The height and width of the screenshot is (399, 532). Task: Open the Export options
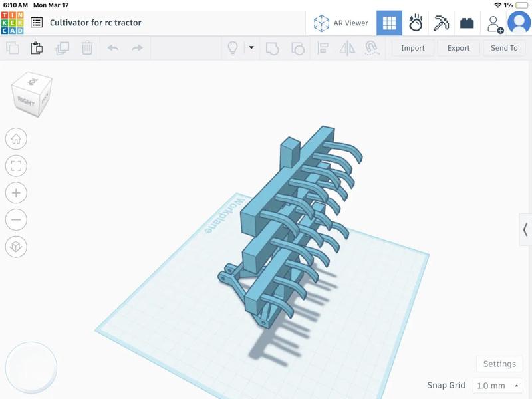coord(458,48)
